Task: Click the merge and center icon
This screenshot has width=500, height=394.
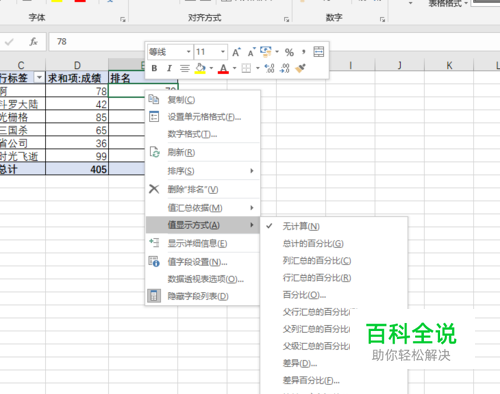Action: tap(319, 52)
